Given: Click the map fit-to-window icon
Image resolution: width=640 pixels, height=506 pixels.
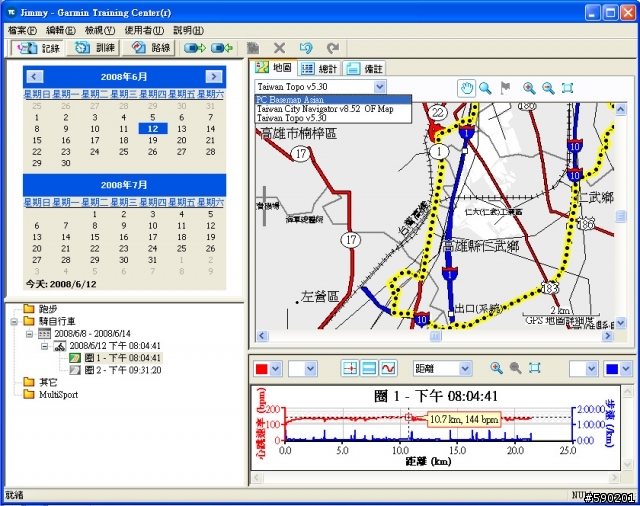Looking at the screenshot, I should (x=567, y=88).
